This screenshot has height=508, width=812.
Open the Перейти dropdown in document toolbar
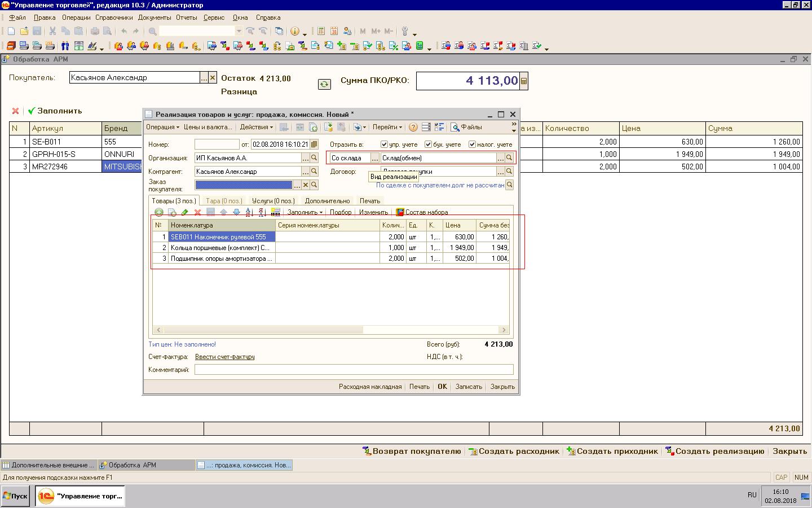tap(387, 128)
